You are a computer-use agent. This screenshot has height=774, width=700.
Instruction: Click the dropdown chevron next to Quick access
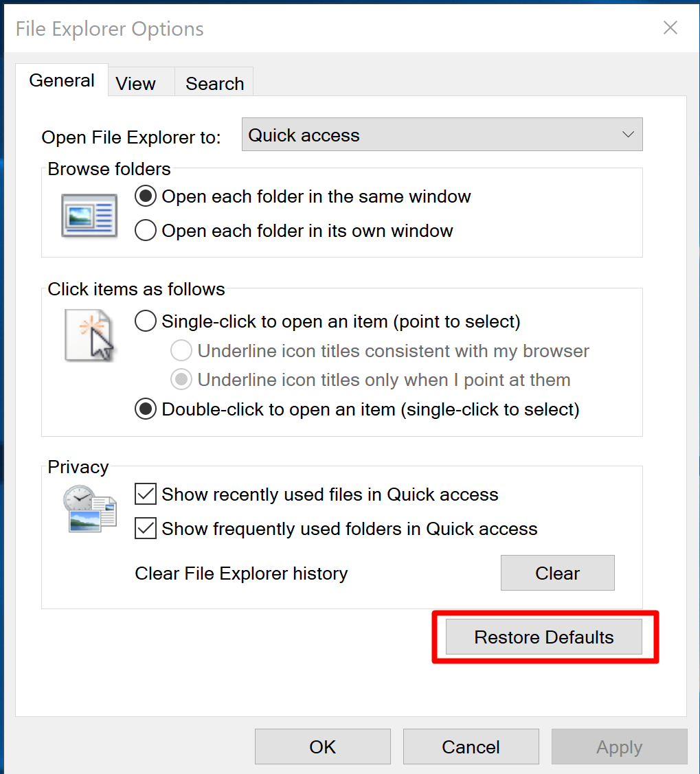pyautogui.click(x=627, y=135)
